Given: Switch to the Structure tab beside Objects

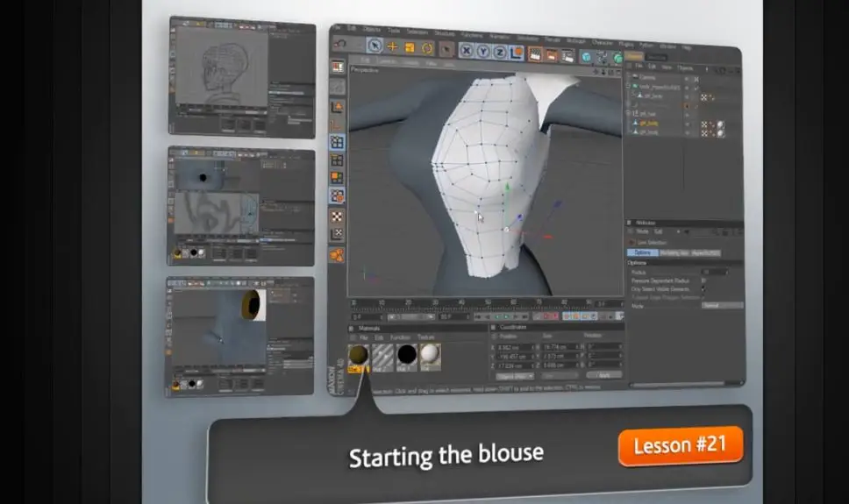Looking at the screenshot, I should click(656, 57).
